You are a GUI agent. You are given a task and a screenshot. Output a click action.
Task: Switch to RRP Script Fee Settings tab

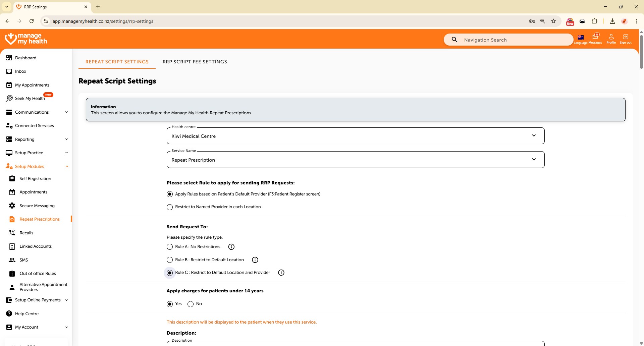click(195, 62)
